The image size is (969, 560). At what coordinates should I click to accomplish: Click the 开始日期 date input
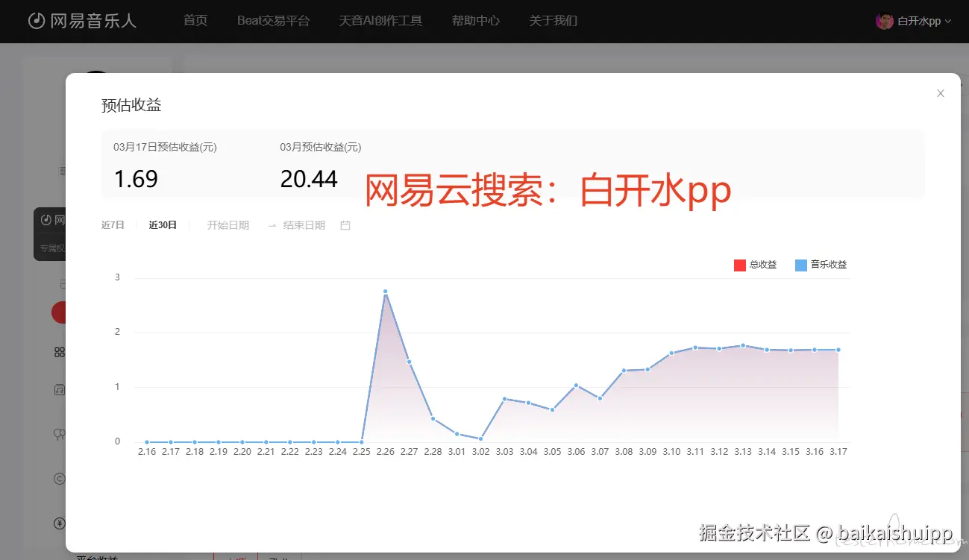(x=228, y=225)
